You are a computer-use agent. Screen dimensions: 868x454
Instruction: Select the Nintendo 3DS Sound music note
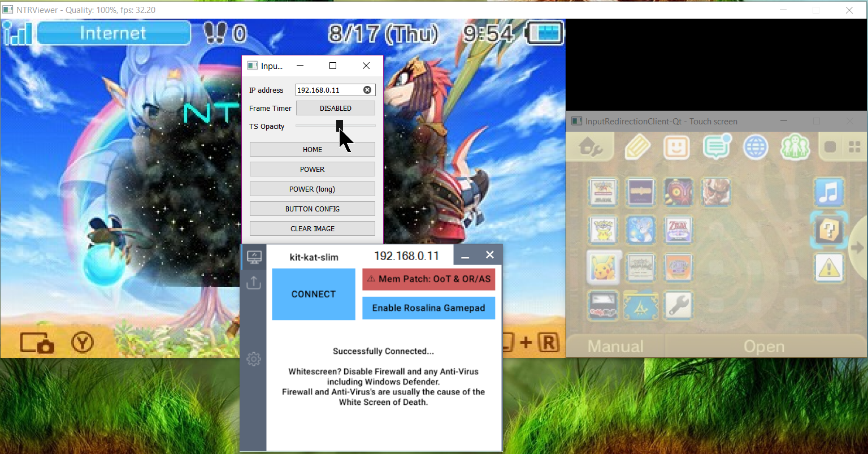point(828,192)
